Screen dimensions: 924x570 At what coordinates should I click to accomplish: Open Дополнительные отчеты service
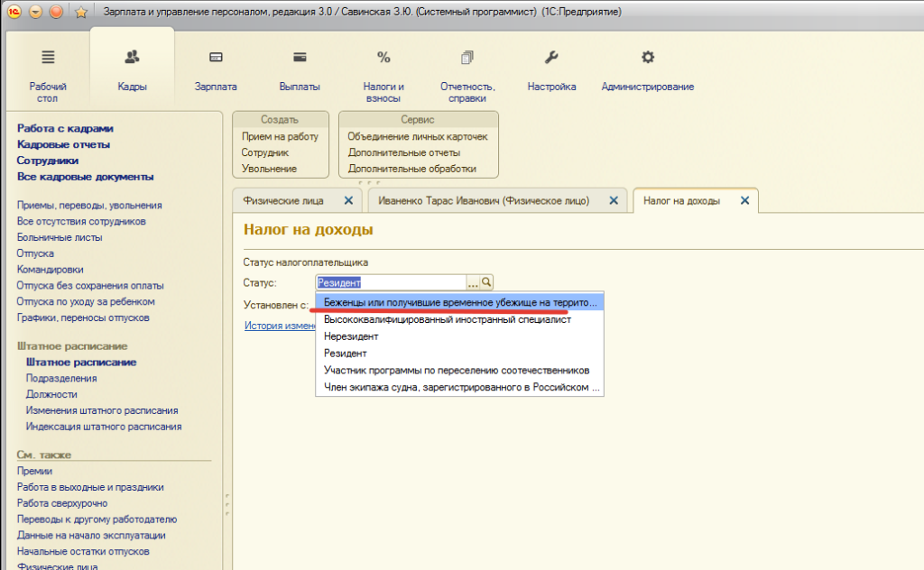[x=403, y=152]
